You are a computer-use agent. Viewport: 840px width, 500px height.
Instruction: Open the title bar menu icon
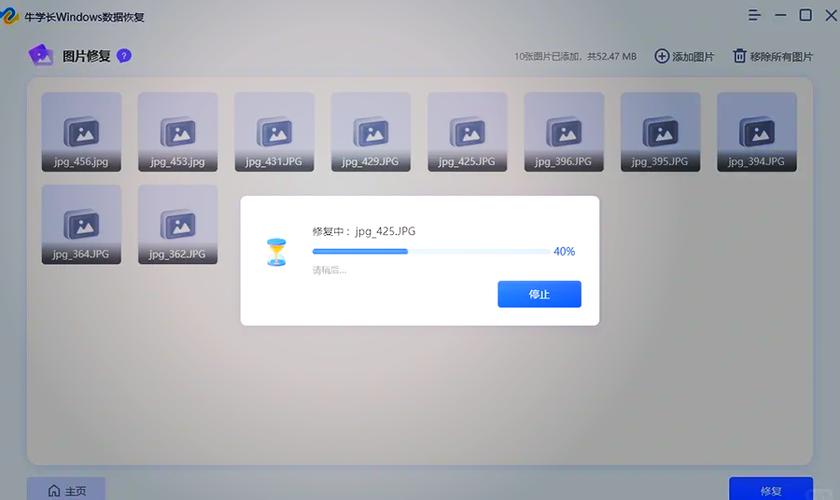tap(754, 16)
